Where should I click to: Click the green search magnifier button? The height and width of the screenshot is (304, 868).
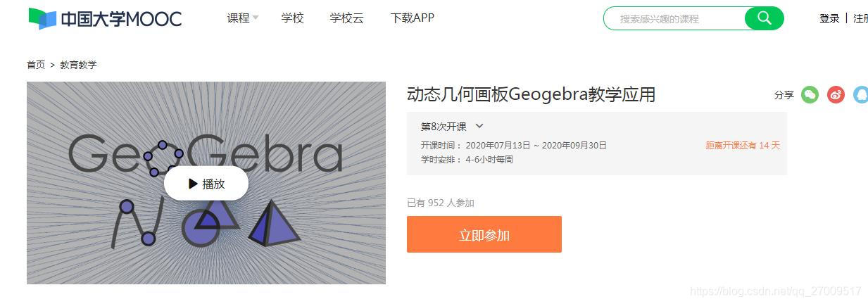point(764,18)
